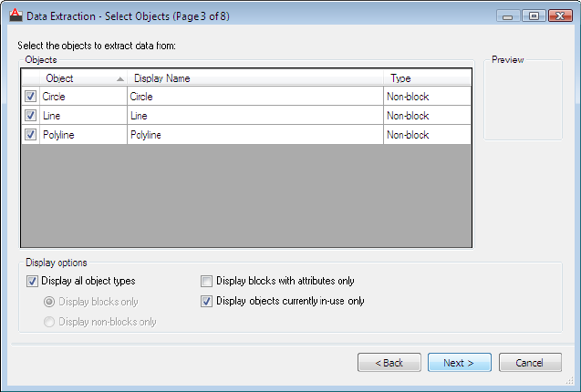Sort by the Type column header
Image resolution: width=581 pixels, height=392 pixels.
point(426,78)
